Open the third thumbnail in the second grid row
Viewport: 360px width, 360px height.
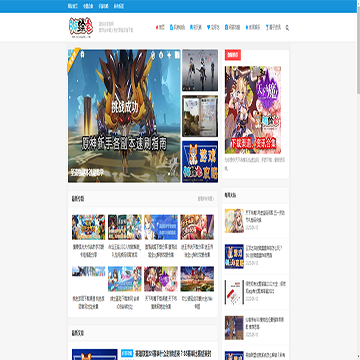click(x=161, y=279)
